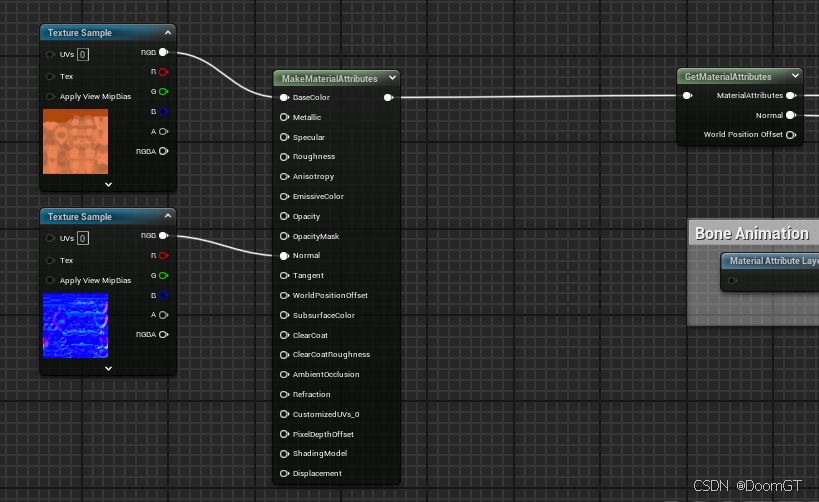This screenshot has width=819, height=502.
Task: Select GetMaterialAttributes node title
Action: 728,77
